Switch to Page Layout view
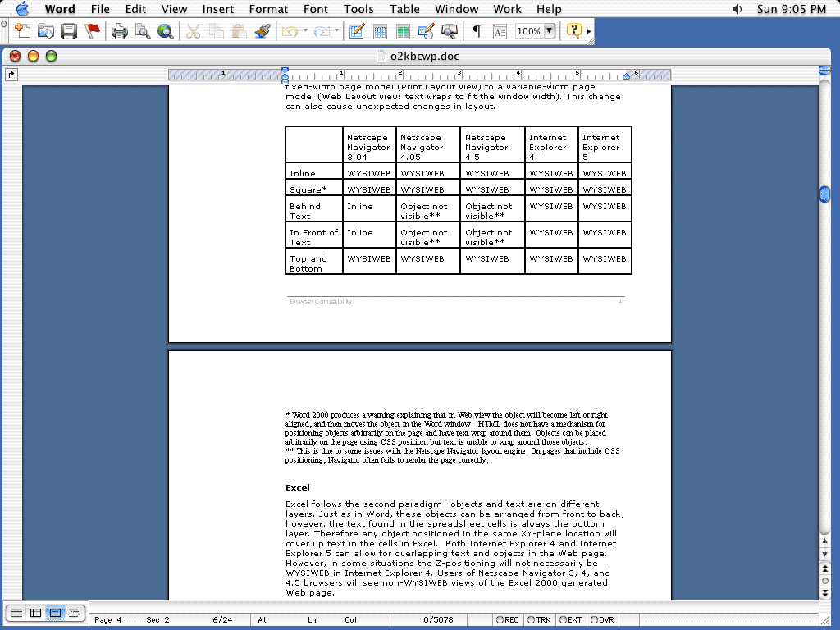The image size is (840, 630). click(x=55, y=612)
